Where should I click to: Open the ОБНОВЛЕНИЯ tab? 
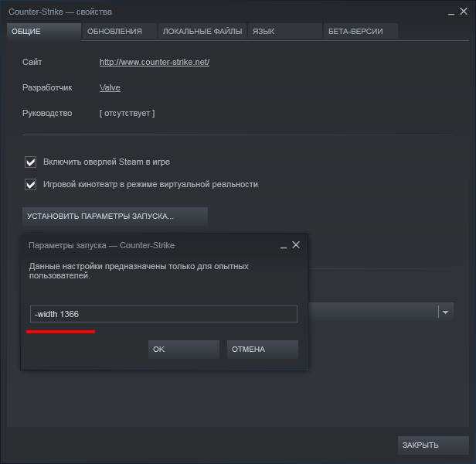(x=120, y=31)
